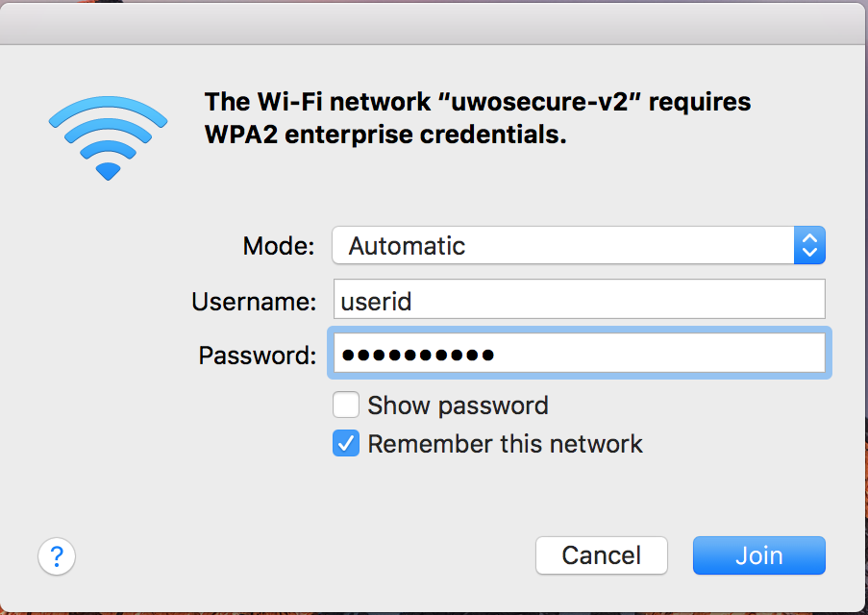Image resolution: width=868 pixels, height=615 pixels.
Task: Click the Remember this network label text
Action: pos(505,444)
